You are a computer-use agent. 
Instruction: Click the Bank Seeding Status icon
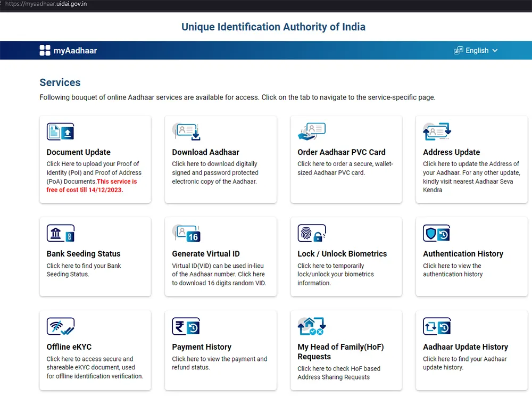tap(61, 233)
